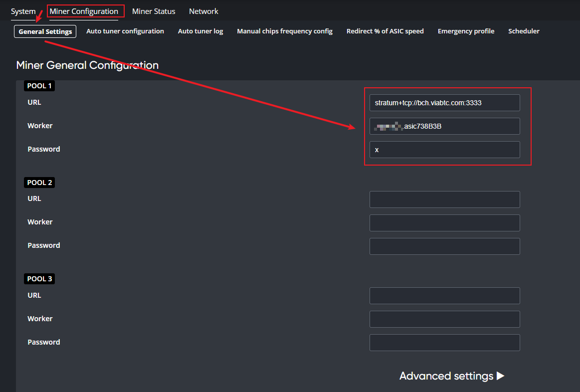Click the empty Pool 3 URL field
The image size is (580, 392).
pos(444,296)
